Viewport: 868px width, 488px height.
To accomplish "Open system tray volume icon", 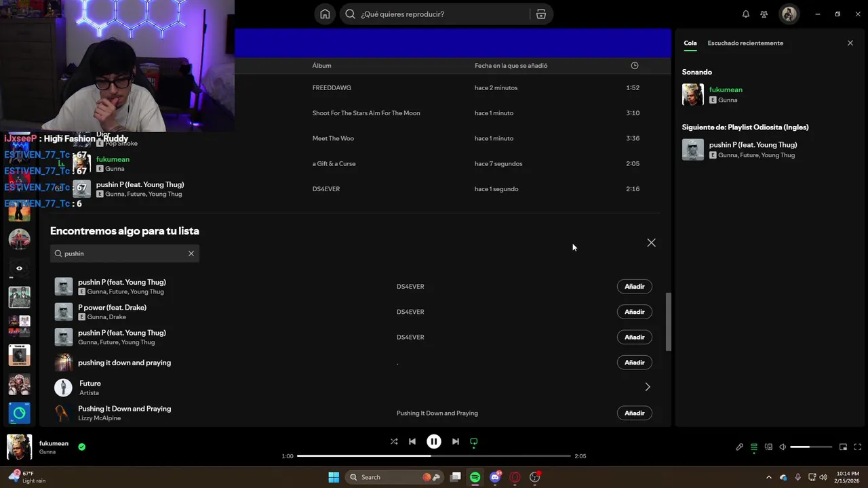I will pyautogui.click(x=823, y=477).
